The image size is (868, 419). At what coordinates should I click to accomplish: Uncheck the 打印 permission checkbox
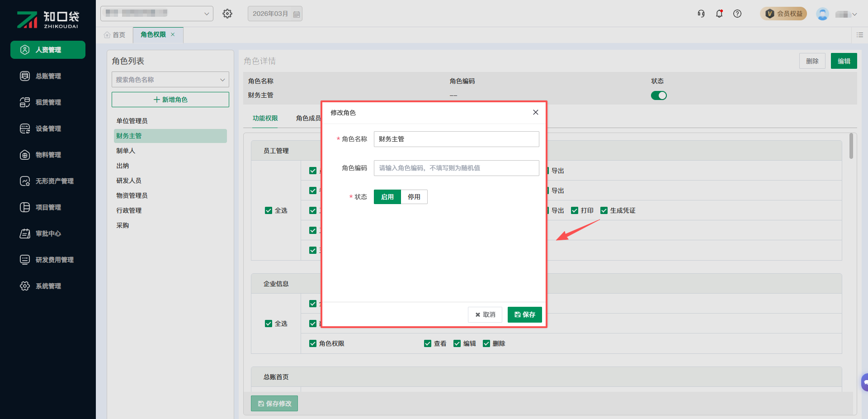point(575,210)
